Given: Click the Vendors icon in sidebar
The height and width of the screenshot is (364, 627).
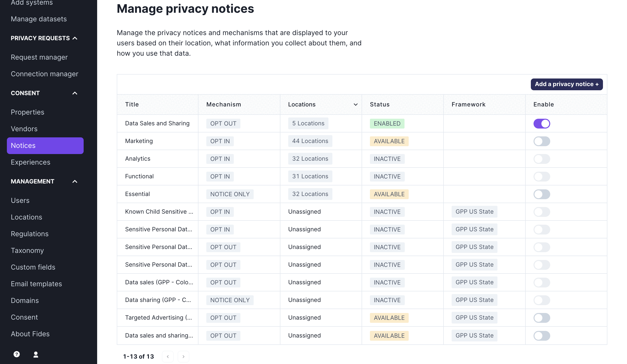Looking at the screenshot, I should (24, 129).
